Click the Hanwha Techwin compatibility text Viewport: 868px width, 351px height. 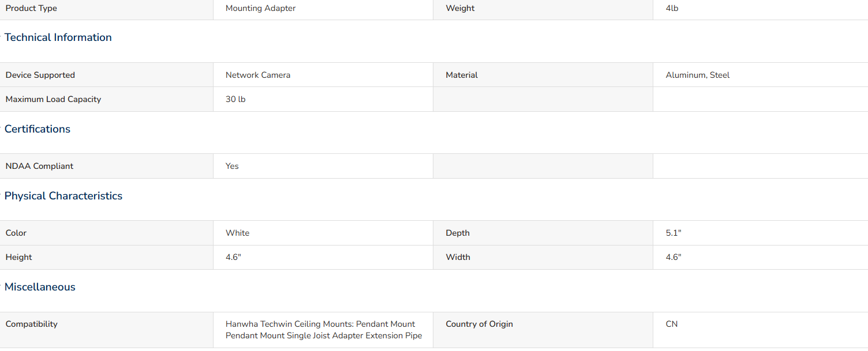(x=324, y=330)
